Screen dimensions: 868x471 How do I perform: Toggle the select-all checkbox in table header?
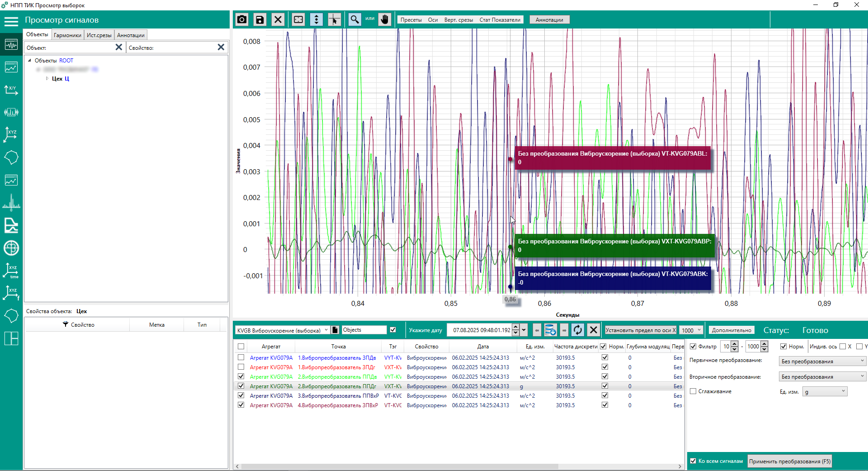pyautogui.click(x=241, y=347)
